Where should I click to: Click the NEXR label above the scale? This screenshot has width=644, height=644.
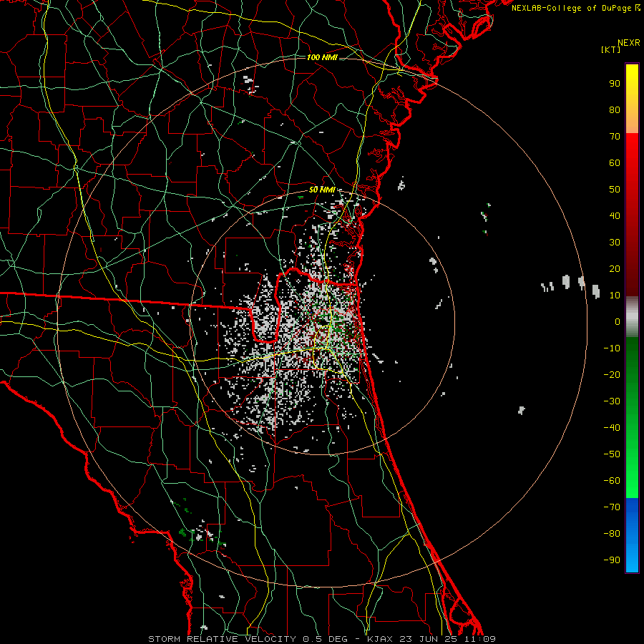pyautogui.click(x=629, y=43)
